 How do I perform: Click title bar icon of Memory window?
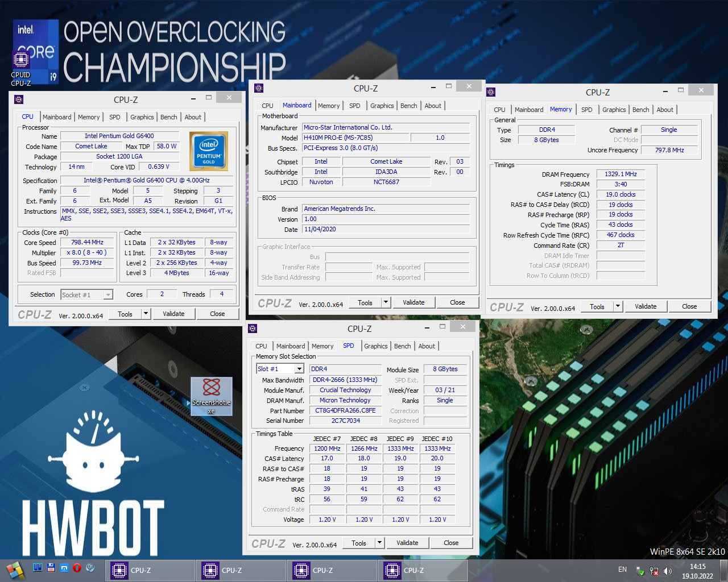pyautogui.click(x=491, y=92)
